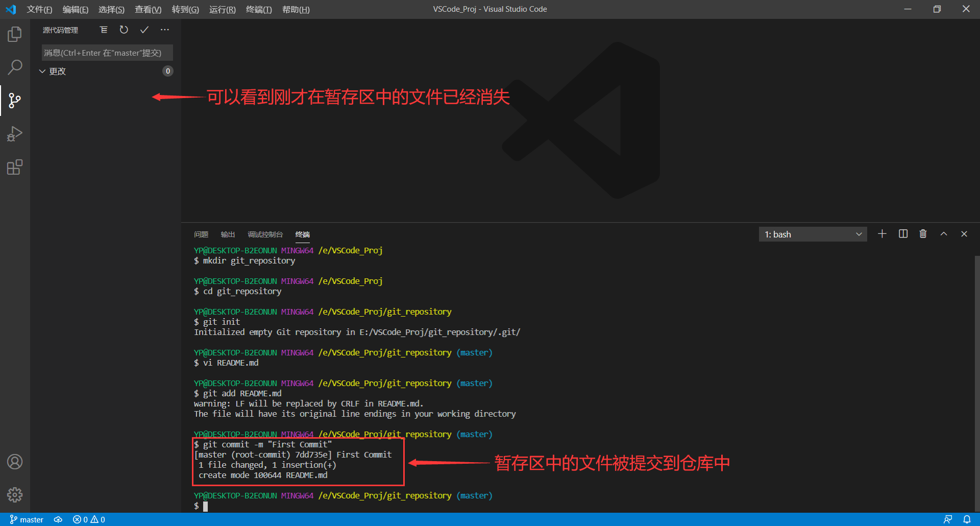
Task: Switch to the 输出 panel tab
Action: point(228,234)
